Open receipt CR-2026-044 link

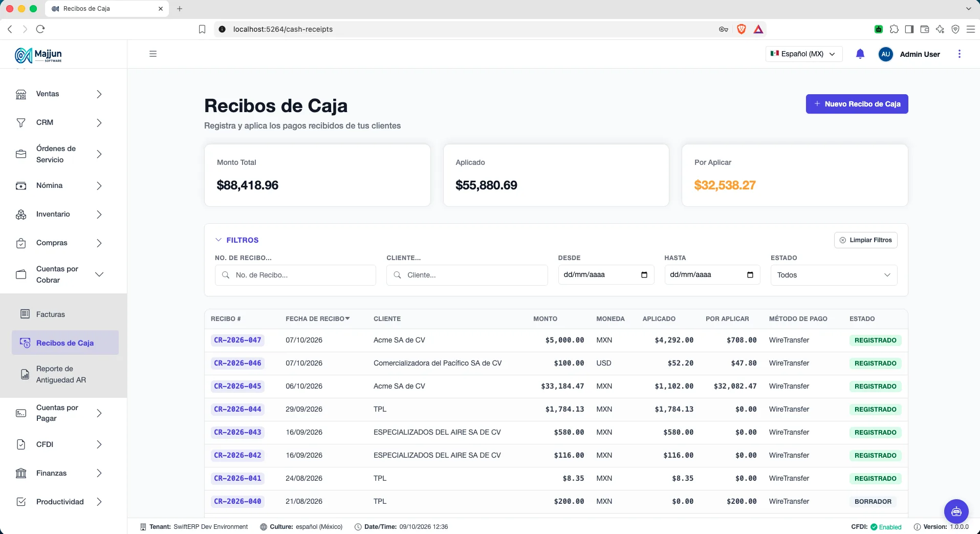(237, 409)
